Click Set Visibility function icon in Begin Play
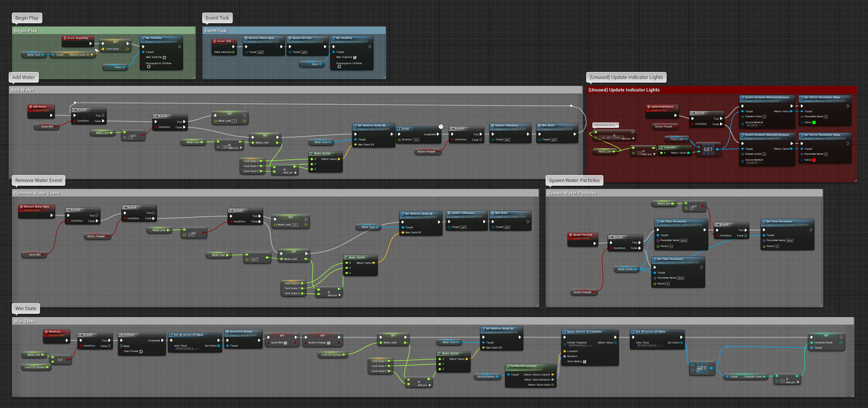This screenshot has height=408, width=868. click(143, 38)
